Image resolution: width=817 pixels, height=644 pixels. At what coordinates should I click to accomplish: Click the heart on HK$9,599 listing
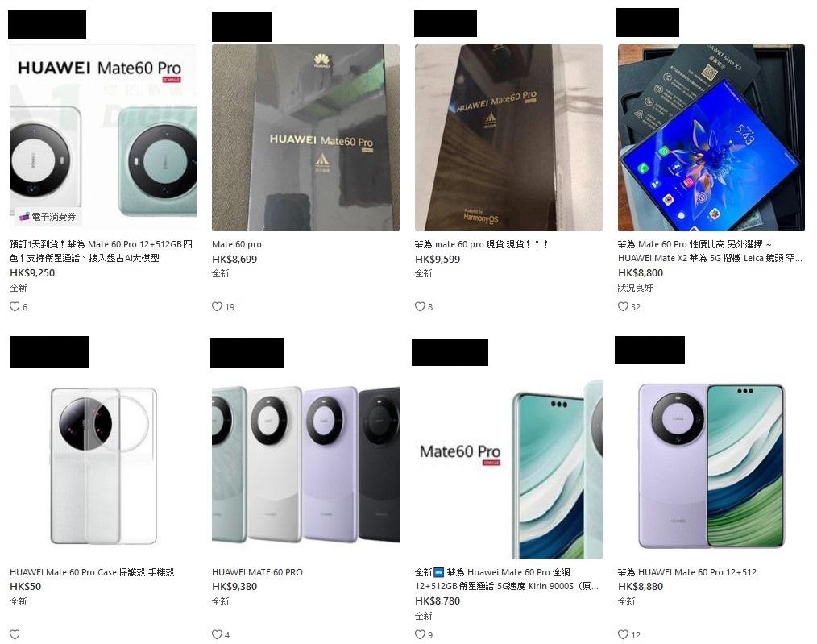(420, 307)
